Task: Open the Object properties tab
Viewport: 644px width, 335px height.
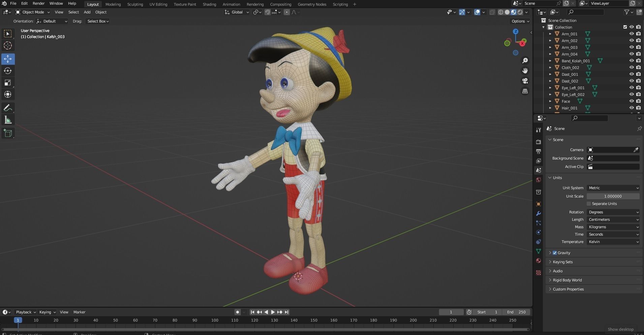Action: 539,204
